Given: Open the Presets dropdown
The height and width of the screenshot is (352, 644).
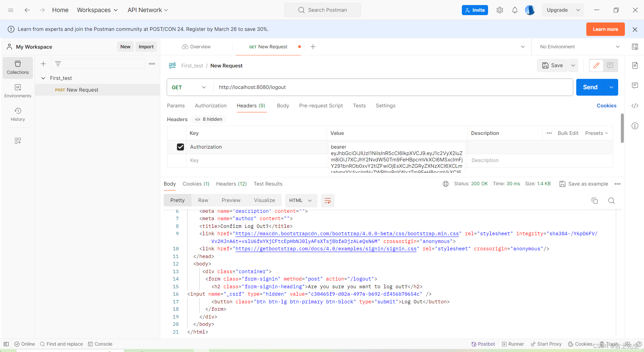Looking at the screenshot, I should click(x=597, y=133).
